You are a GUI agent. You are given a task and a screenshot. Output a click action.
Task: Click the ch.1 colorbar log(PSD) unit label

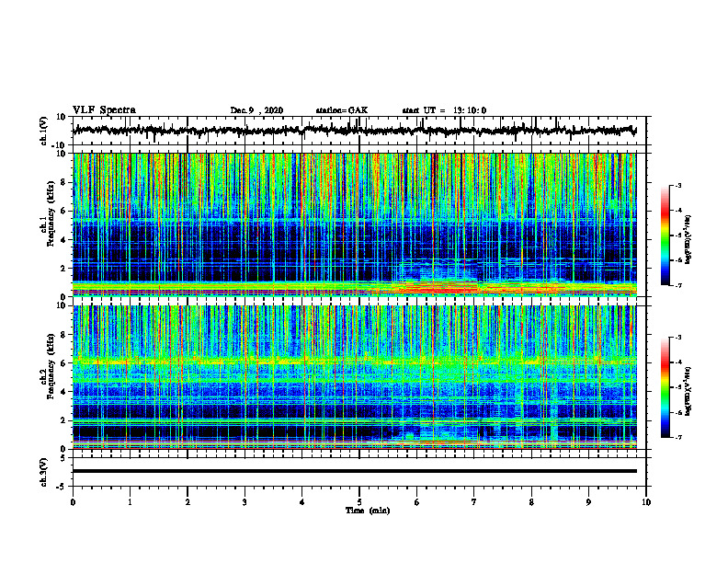tap(688, 239)
